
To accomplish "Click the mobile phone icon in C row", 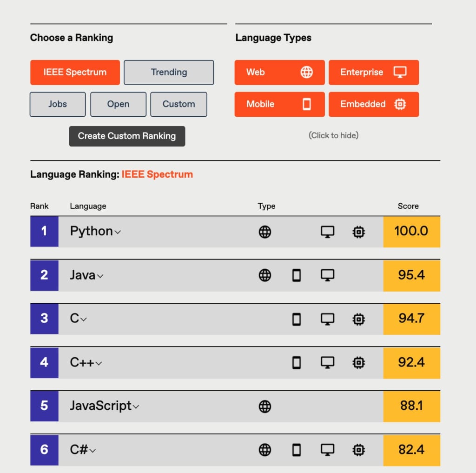I will pos(297,319).
